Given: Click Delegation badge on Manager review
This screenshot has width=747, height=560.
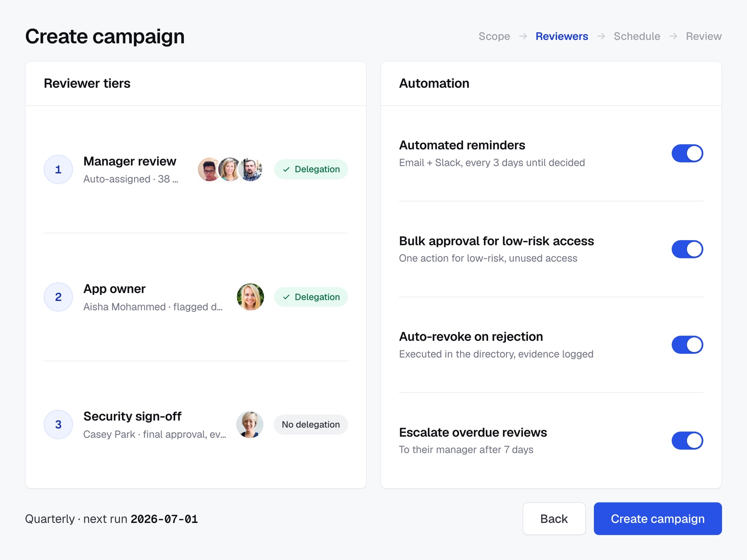Looking at the screenshot, I should pos(311,169).
